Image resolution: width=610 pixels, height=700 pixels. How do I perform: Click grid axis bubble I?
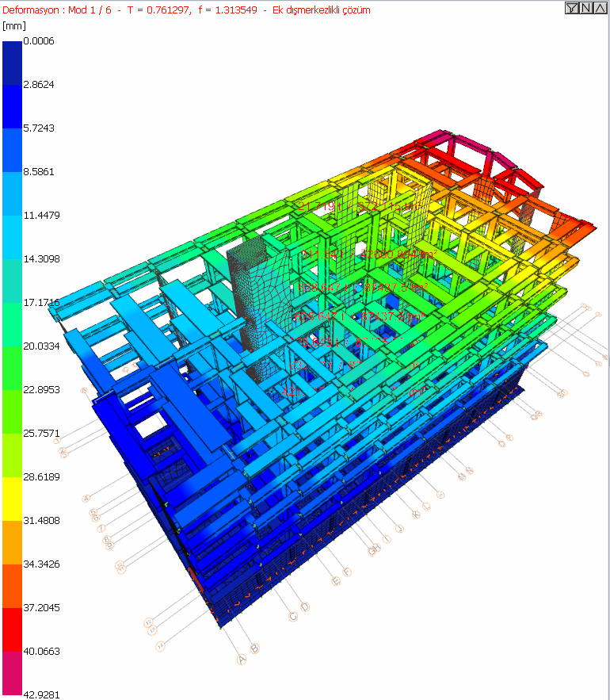[x=387, y=539]
